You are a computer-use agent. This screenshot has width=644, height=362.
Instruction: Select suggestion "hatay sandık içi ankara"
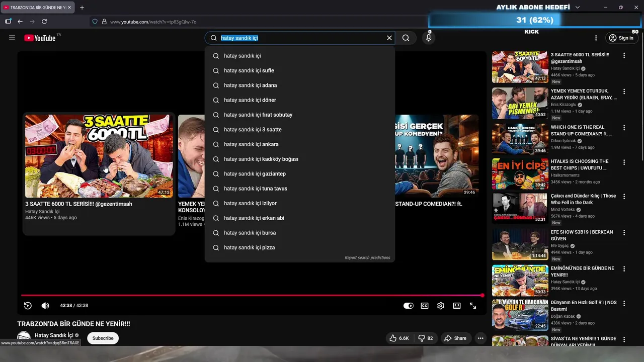click(x=300, y=144)
